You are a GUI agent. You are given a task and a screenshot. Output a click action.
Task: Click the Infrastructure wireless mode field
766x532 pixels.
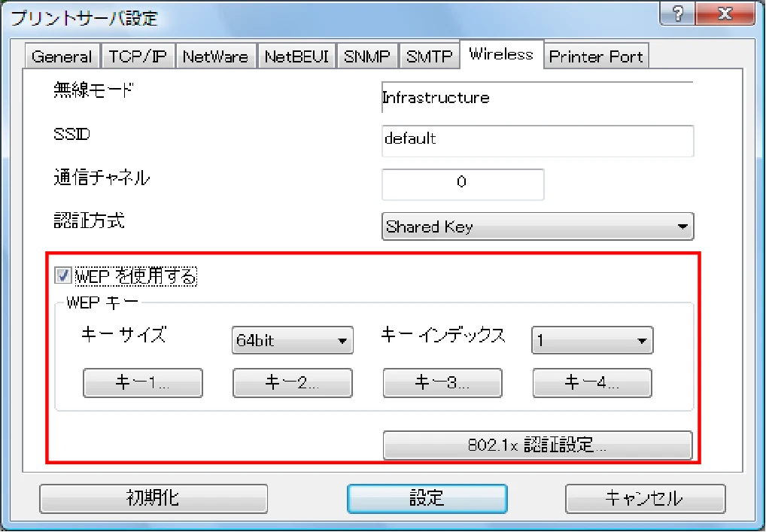click(x=537, y=97)
